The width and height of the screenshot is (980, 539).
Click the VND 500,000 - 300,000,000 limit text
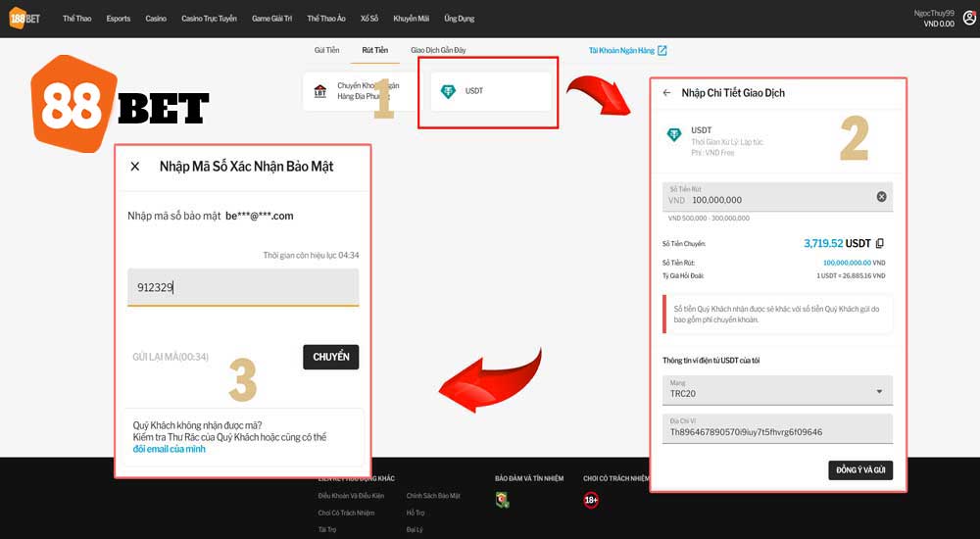[709, 219]
